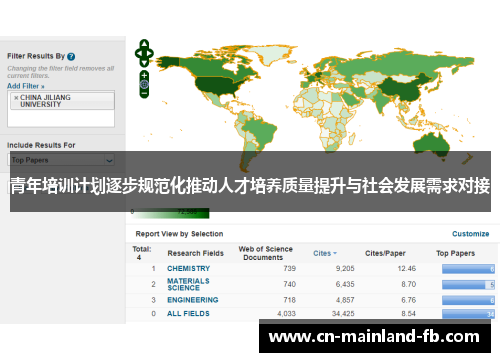Click the green map legend gradient
Screen dimensions: 500x362
[170, 213]
